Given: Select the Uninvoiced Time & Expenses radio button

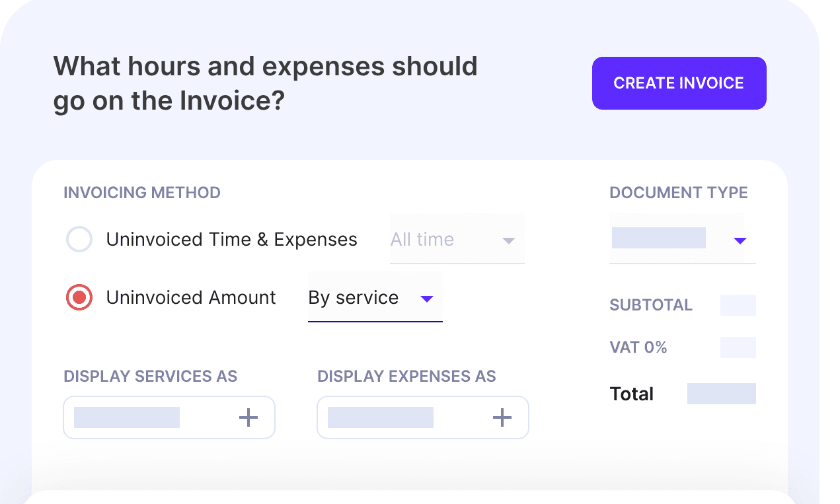Looking at the screenshot, I should (79, 239).
